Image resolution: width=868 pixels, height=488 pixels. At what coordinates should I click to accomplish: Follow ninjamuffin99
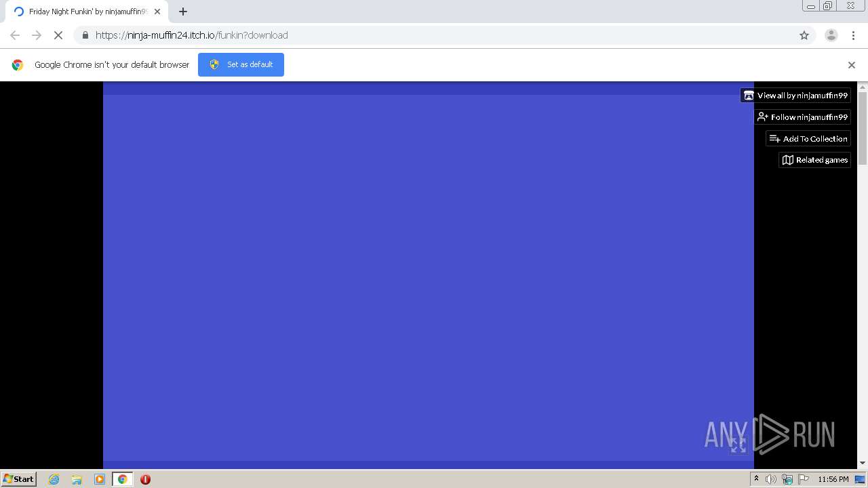[x=803, y=117]
